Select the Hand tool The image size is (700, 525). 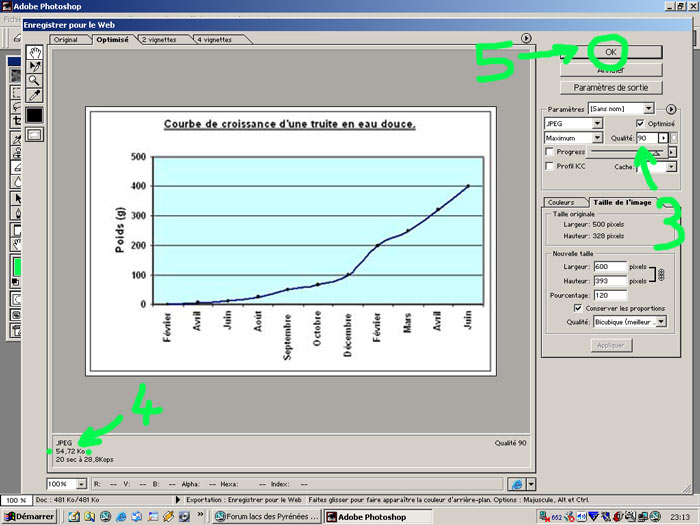[x=35, y=52]
